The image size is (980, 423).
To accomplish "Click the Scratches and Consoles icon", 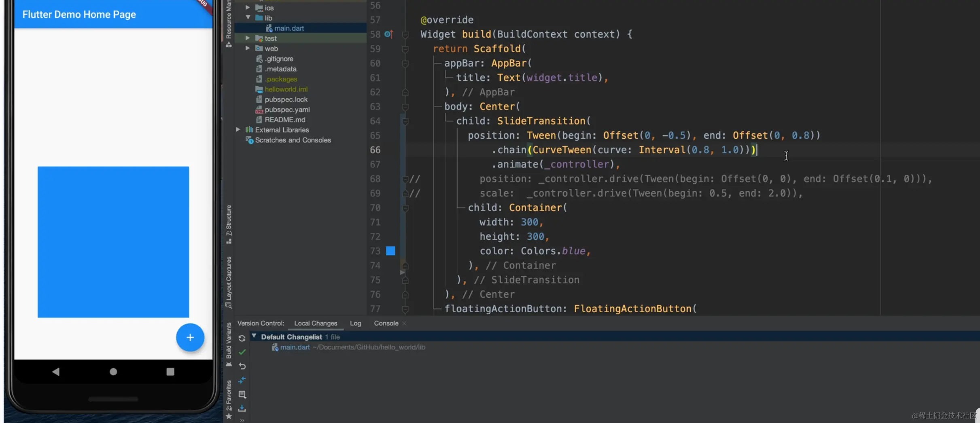I will [249, 140].
